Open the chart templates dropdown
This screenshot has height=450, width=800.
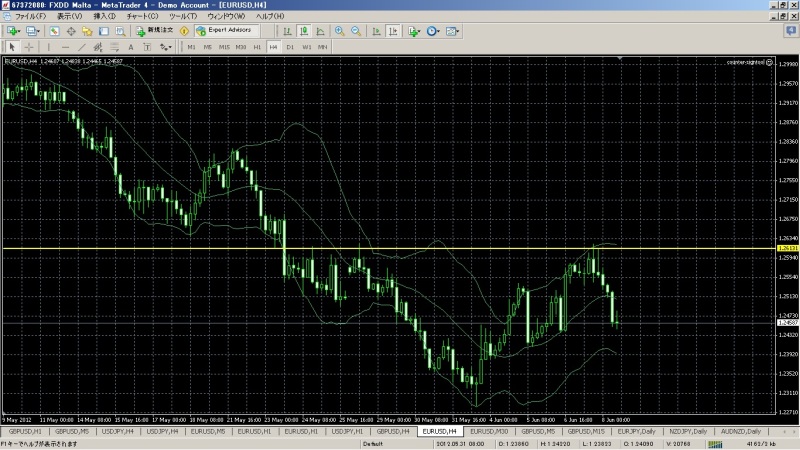pyautogui.click(x=456, y=31)
